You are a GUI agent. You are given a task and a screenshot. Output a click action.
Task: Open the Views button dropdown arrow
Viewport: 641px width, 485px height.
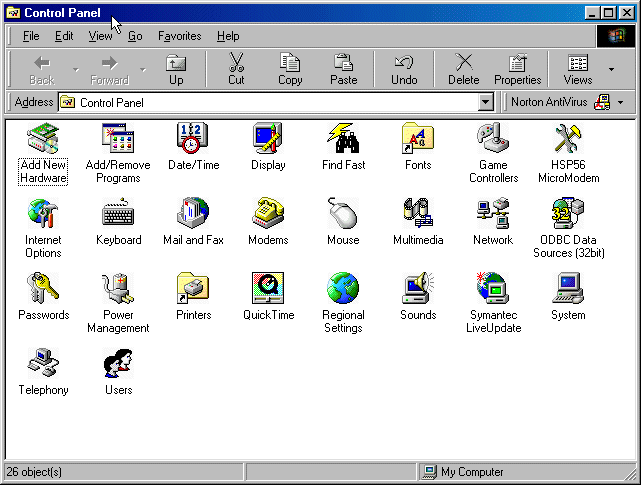pos(611,69)
